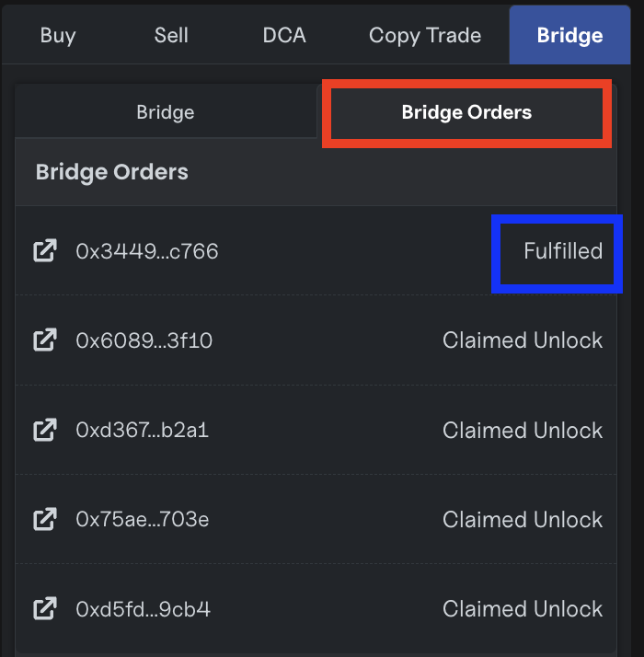Open external link icon for order 0xd5fd...9cb4
The width and height of the screenshot is (644, 657).
[44, 608]
